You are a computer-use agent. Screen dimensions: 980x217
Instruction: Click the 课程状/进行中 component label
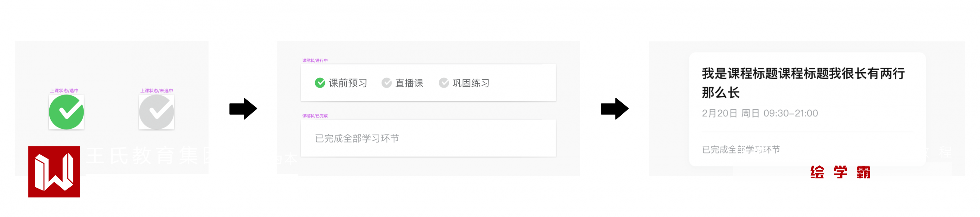315,60
